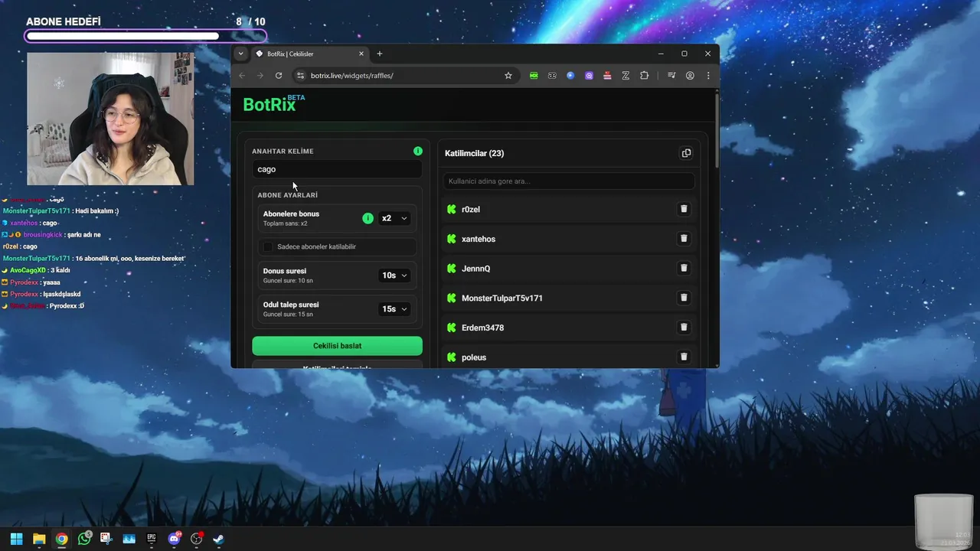The image size is (980, 551).
Task: Click the Toplam sans: x2 text
Action: point(285,223)
